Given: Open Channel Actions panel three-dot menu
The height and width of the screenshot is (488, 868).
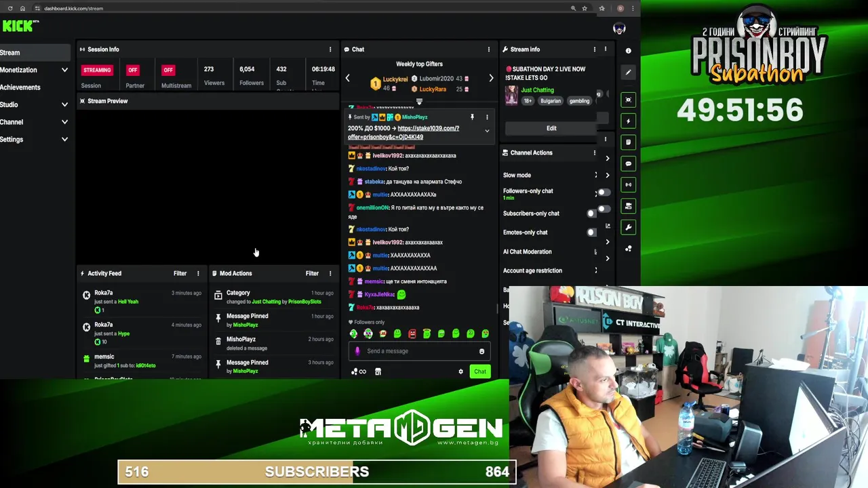Looking at the screenshot, I should pyautogui.click(x=594, y=152).
